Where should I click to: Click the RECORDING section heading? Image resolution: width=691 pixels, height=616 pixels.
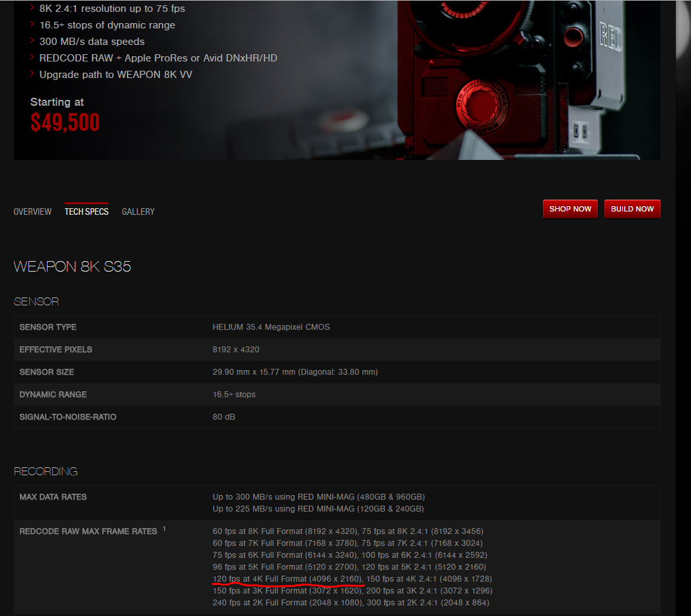(x=46, y=471)
